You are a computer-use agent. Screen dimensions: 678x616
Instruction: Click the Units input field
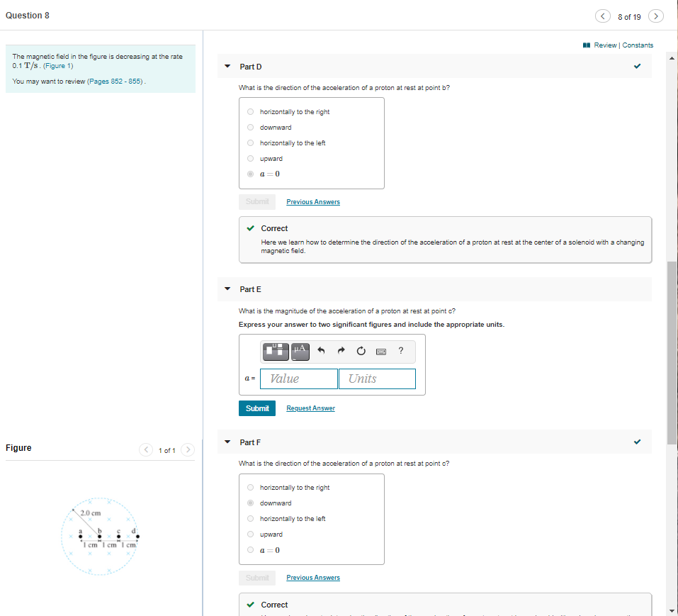(377, 379)
